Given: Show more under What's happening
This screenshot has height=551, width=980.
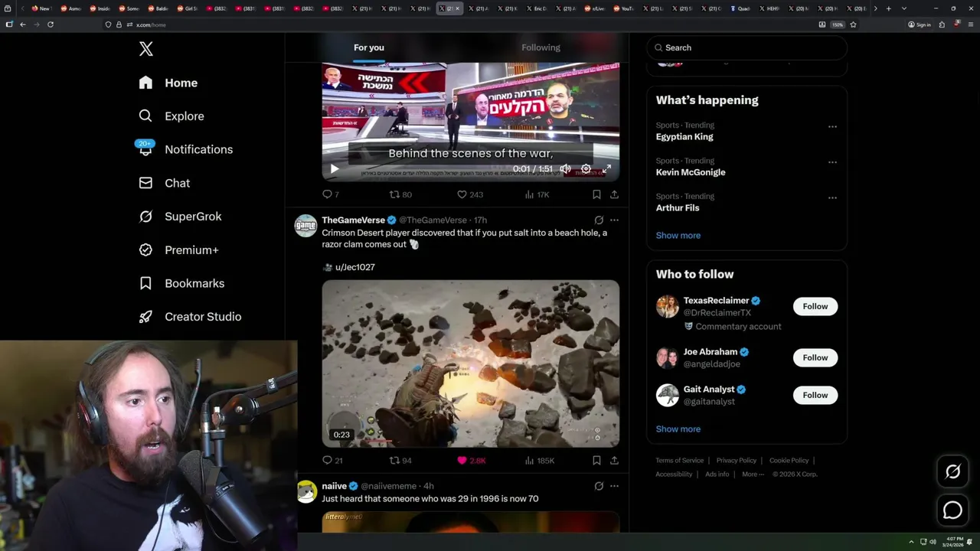Looking at the screenshot, I should pyautogui.click(x=678, y=235).
